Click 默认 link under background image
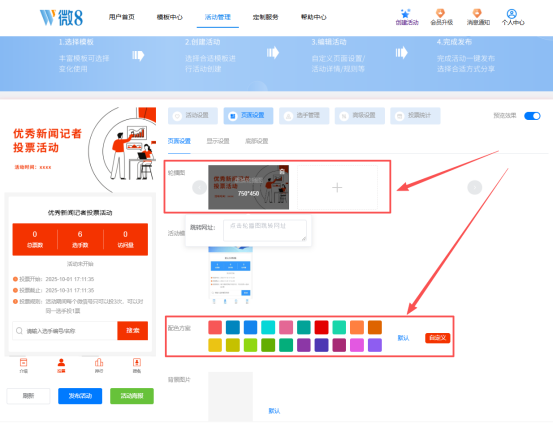 point(274,411)
